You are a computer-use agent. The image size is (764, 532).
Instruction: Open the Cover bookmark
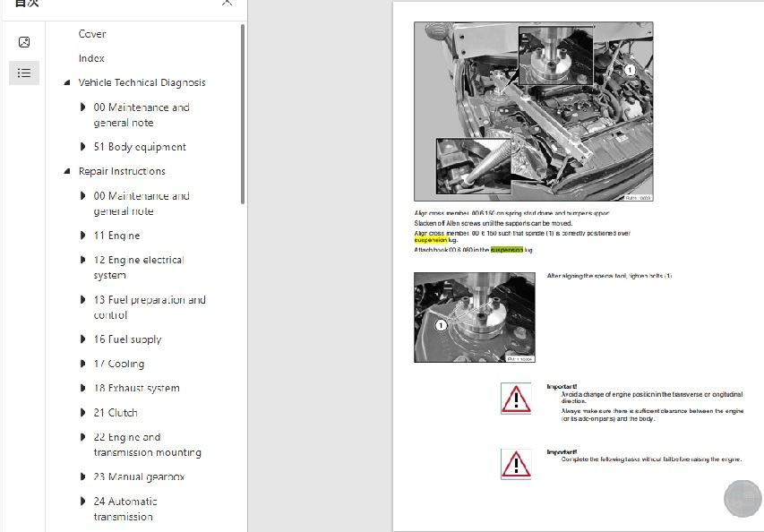[x=92, y=34]
